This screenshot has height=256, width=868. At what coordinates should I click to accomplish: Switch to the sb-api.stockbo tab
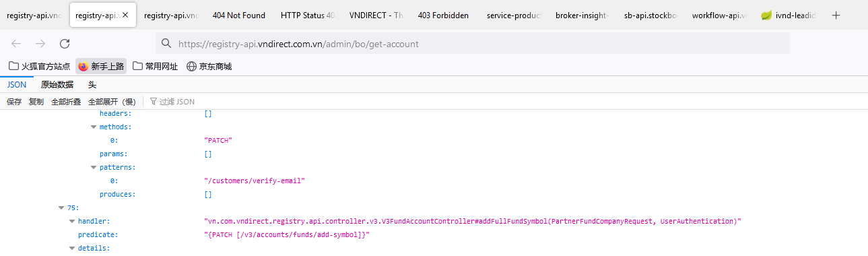pyautogui.click(x=650, y=15)
